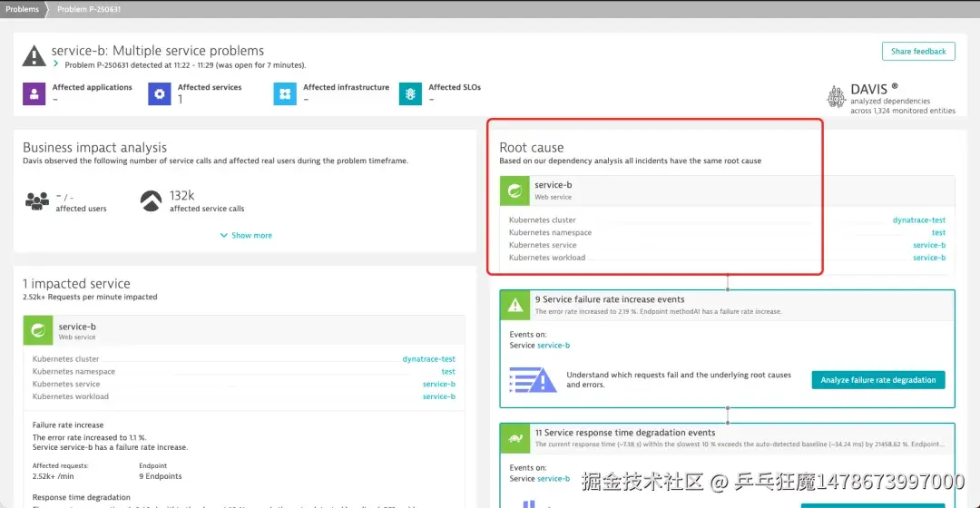
Task: Click 'service-b: Multiple service problems' title
Action: pos(158,51)
